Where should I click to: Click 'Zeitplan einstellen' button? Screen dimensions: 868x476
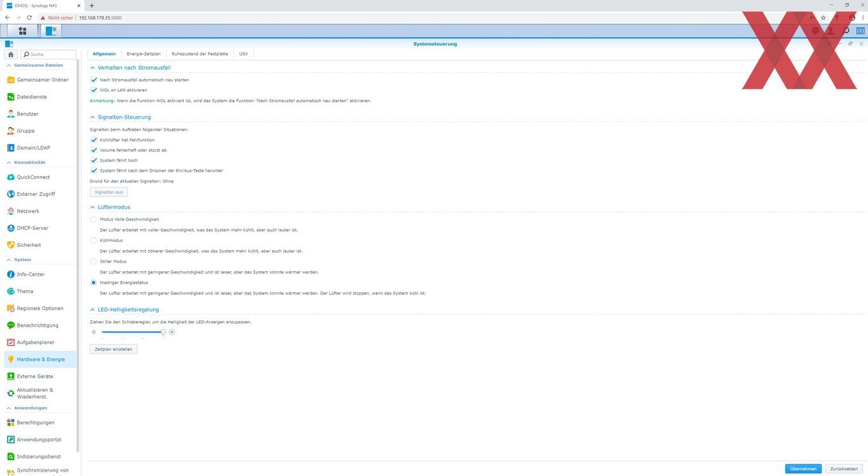click(114, 349)
